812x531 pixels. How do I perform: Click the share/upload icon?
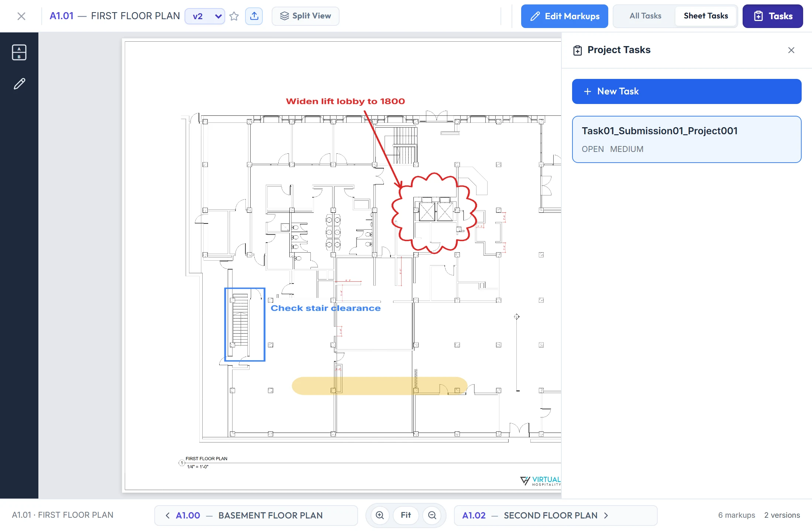pyautogui.click(x=254, y=16)
